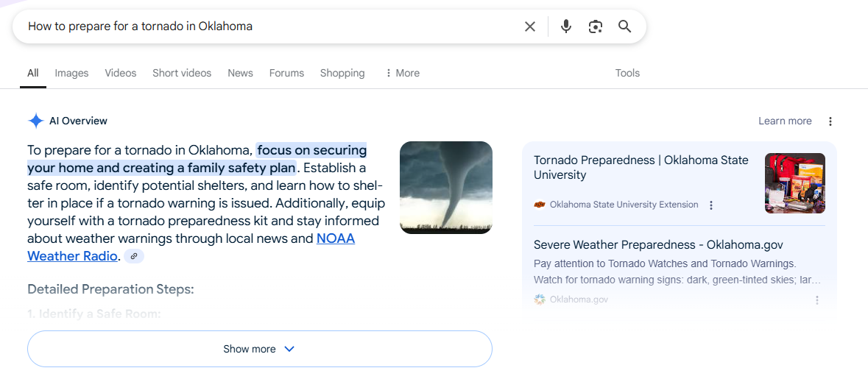Click the tornado image thumbnail
This screenshot has width=868, height=379.
pos(445,188)
